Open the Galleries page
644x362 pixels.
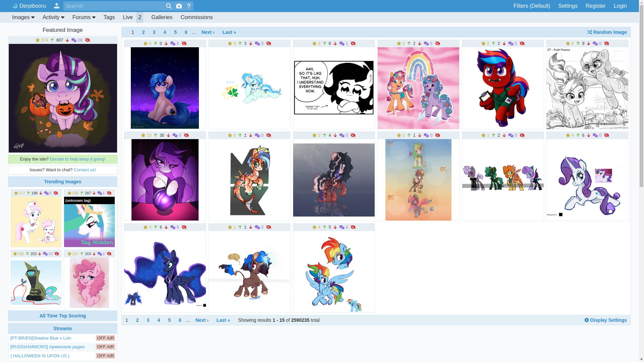click(x=162, y=17)
